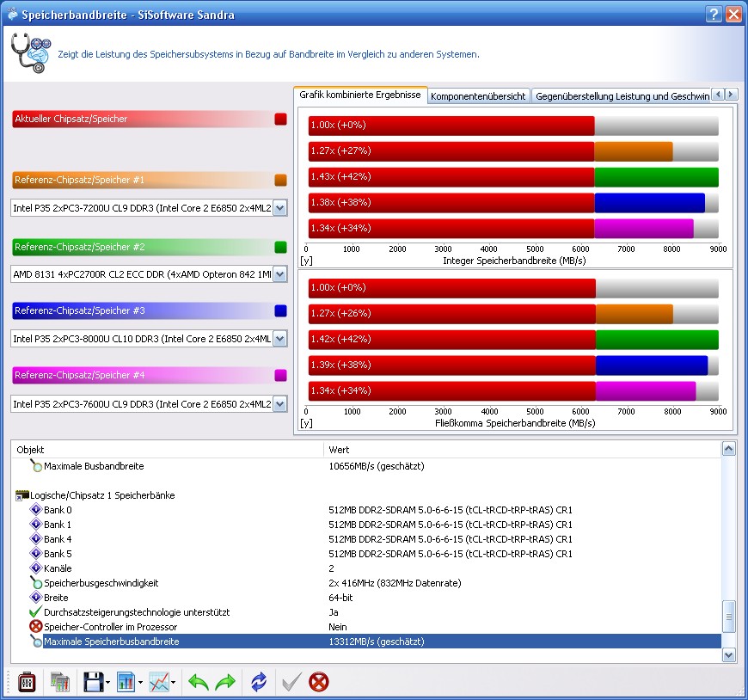Click the Logische/Chipsatz 1 Speicherbänke chip icon
The image size is (748, 700).
pyautogui.click(x=22, y=495)
